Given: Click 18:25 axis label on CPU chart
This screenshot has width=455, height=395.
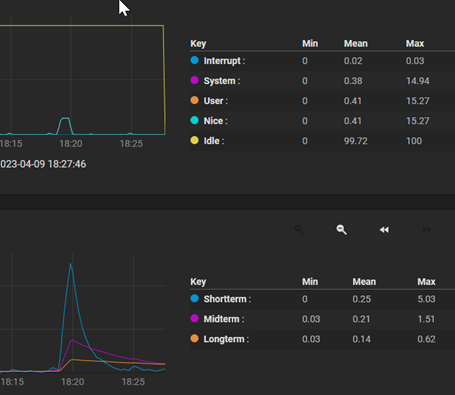Looking at the screenshot, I should point(131,144).
